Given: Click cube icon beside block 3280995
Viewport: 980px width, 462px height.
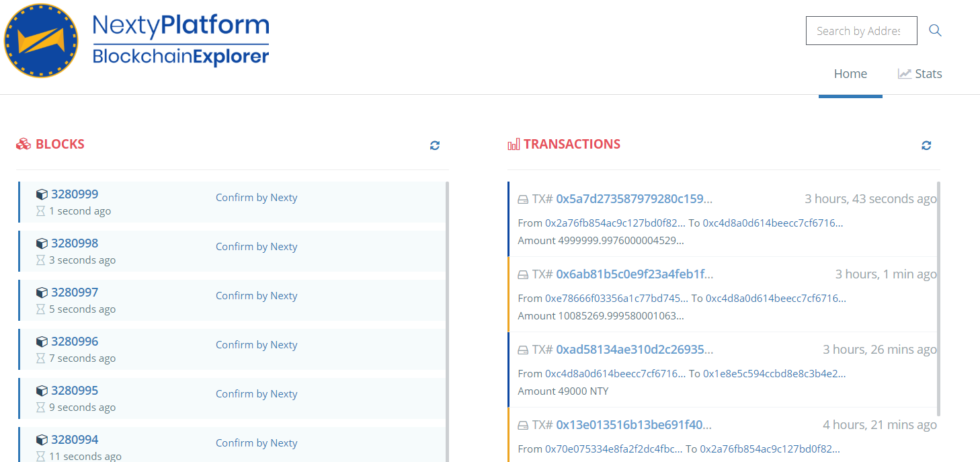Looking at the screenshot, I should coord(42,391).
